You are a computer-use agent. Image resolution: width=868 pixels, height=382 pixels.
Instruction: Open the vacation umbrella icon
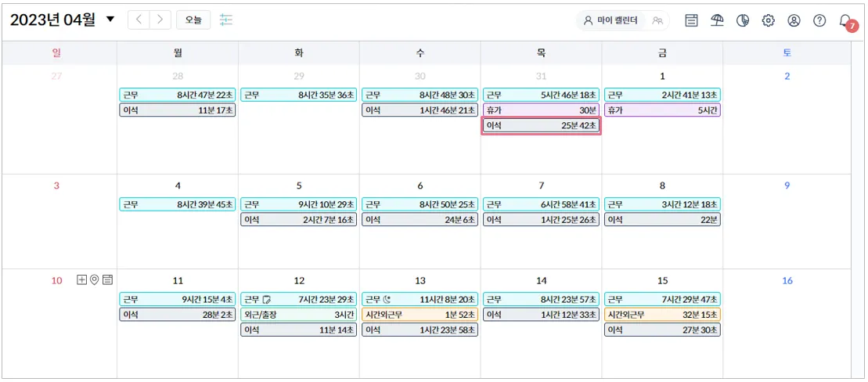[x=717, y=21]
